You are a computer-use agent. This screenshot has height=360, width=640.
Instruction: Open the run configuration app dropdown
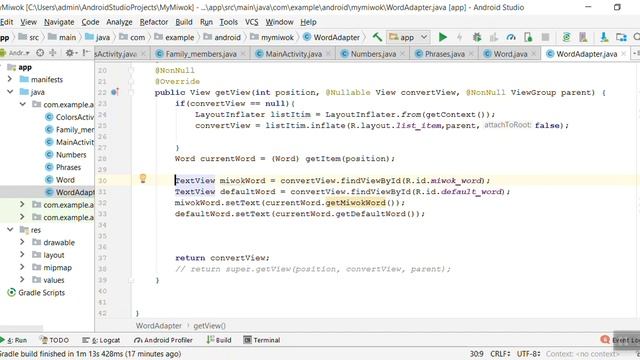click(x=408, y=37)
